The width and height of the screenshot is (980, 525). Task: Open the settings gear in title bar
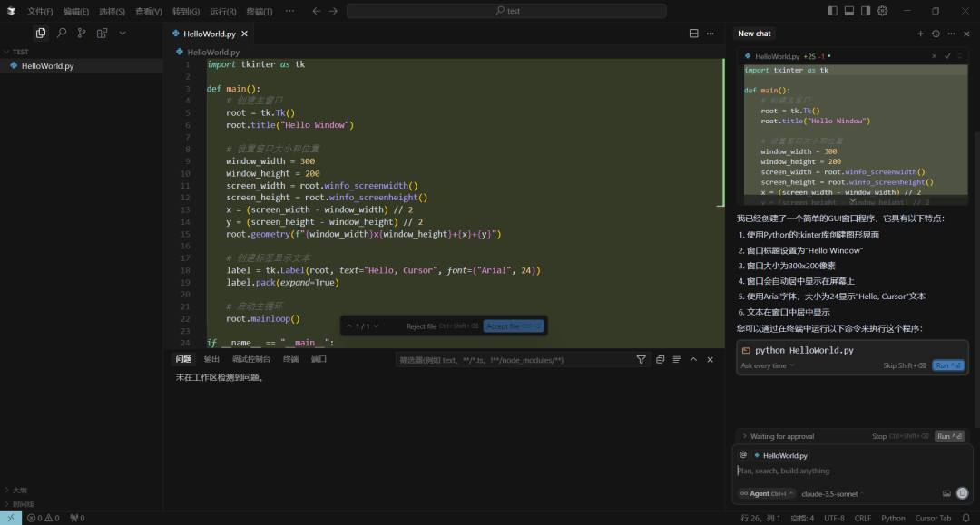point(882,11)
